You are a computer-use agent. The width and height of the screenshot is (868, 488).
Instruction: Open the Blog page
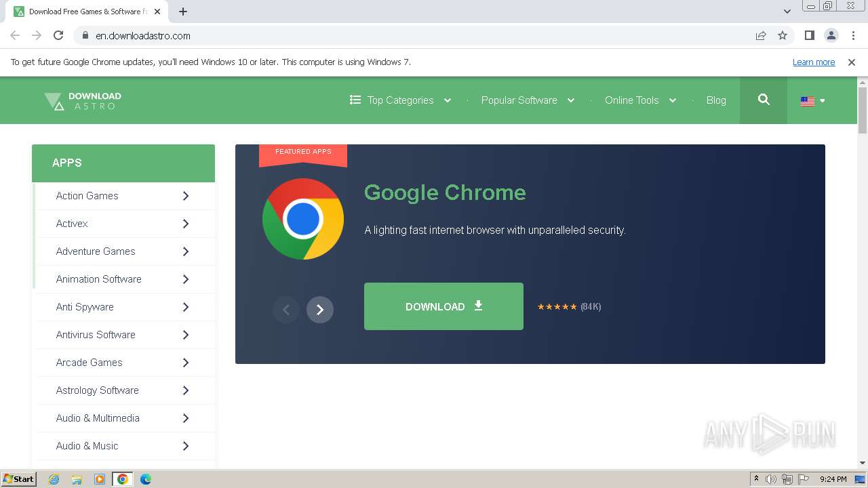(x=716, y=100)
